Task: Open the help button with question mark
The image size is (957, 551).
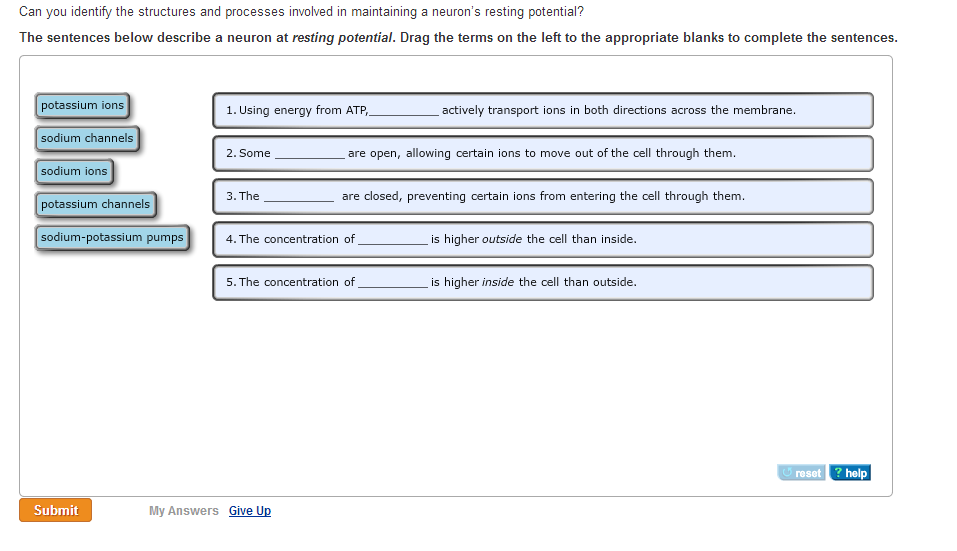Action: point(851,473)
